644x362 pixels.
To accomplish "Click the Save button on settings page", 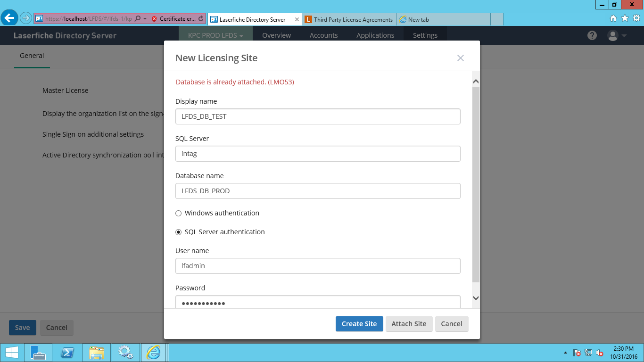I will point(23,328).
